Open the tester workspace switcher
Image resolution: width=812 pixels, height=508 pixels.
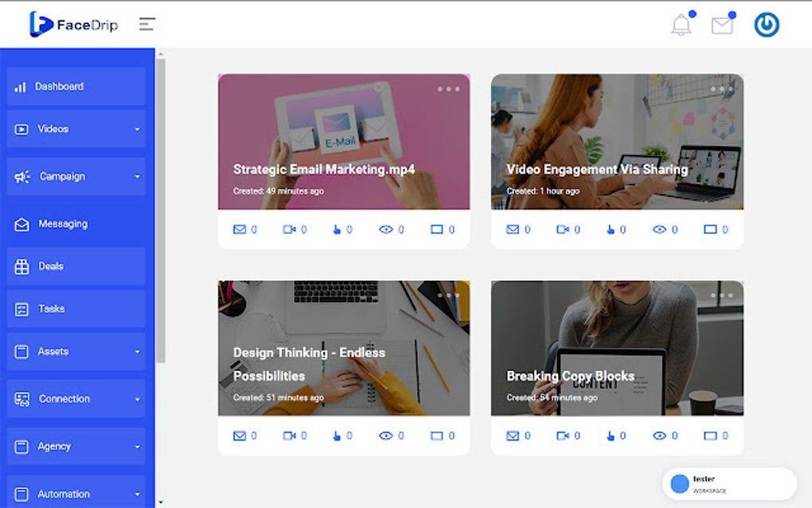(x=729, y=484)
